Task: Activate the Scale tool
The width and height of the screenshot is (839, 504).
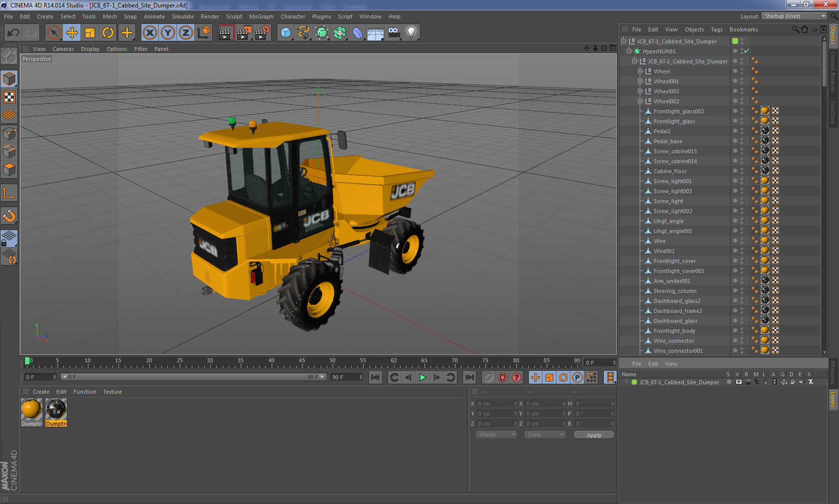Action: (x=90, y=33)
